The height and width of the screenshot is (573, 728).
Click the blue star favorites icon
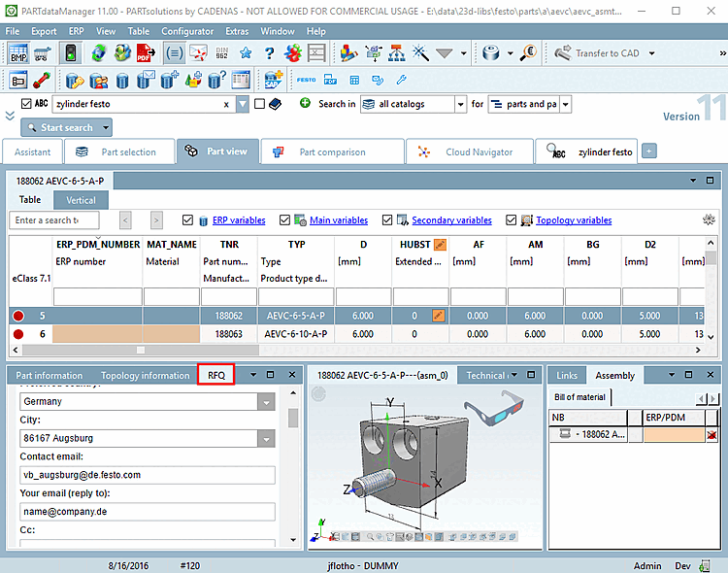tap(246, 53)
